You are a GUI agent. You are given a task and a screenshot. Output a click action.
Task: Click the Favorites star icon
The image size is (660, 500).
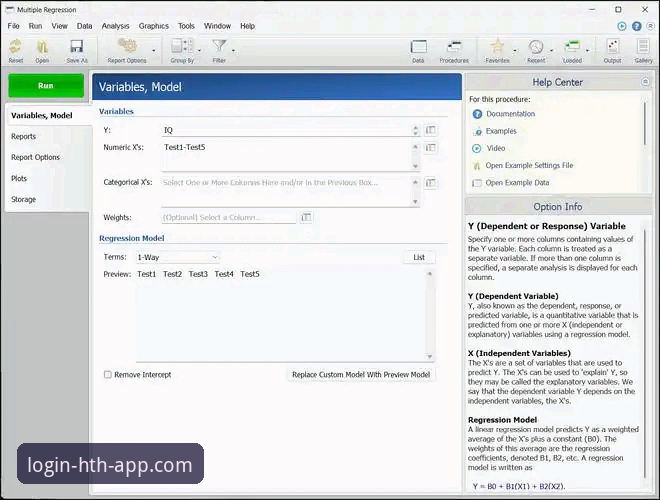498,46
